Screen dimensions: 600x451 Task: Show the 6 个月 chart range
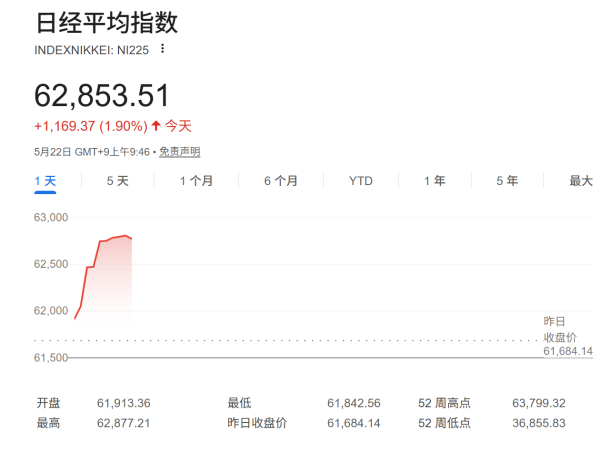pos(281,181)
